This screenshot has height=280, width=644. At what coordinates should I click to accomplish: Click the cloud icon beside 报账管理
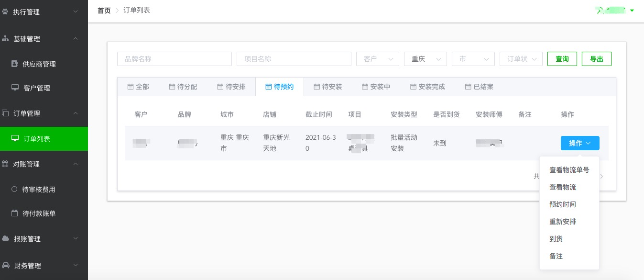(5, 238)
